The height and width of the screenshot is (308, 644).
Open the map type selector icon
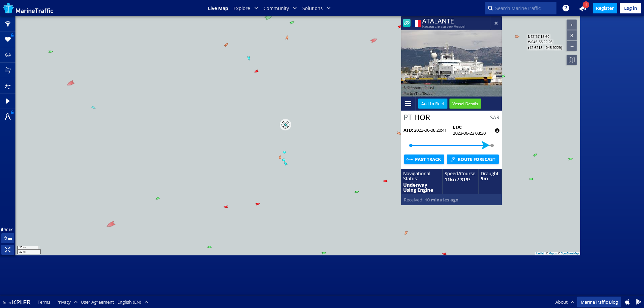572,60
